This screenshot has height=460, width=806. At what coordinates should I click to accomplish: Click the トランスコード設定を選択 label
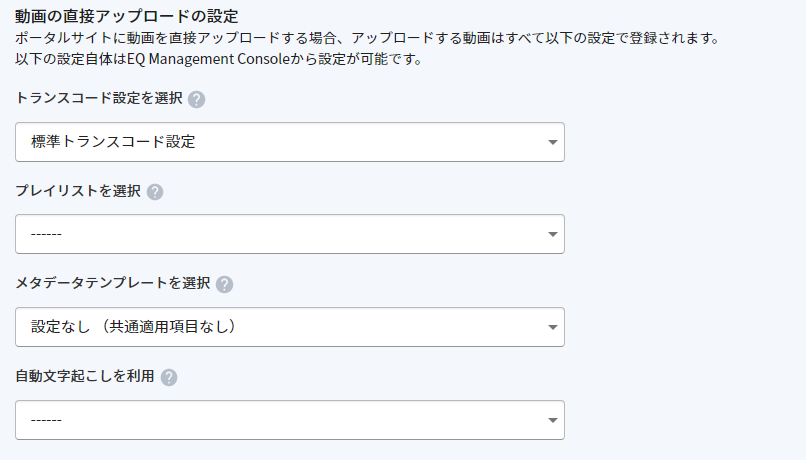point(99,98)
